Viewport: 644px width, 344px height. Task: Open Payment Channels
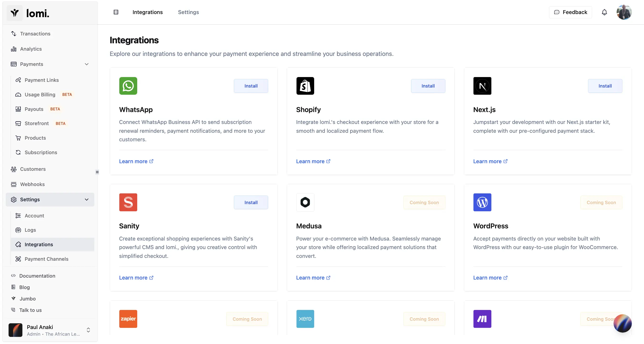[52, 259]
